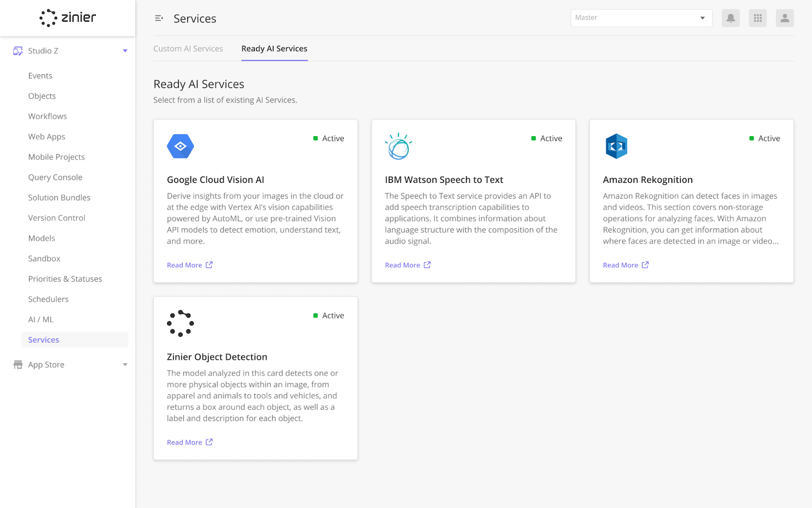This screenshot has width=812, height=508.
Task: Go to Solution Bundles
Action: tap(59, 198)
